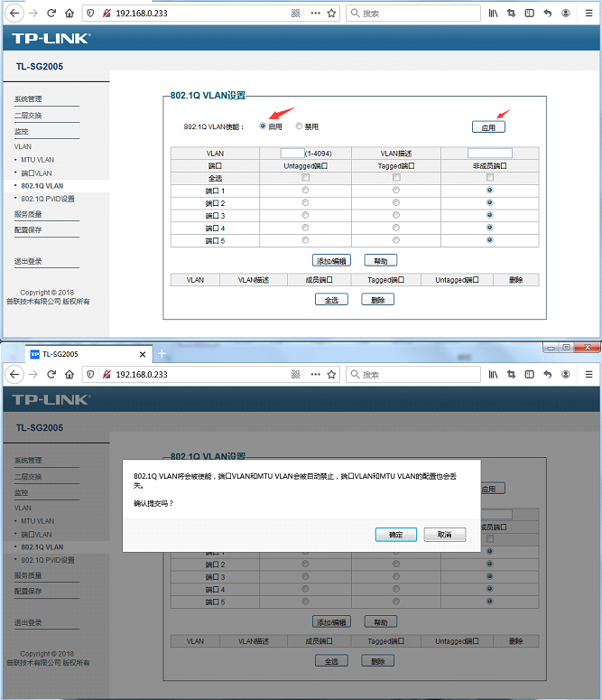Click 取消 in the confirmation dialog

444,535
